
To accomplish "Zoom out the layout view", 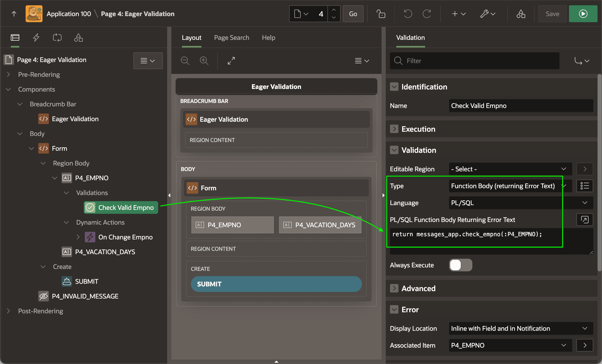I will 185,61.
